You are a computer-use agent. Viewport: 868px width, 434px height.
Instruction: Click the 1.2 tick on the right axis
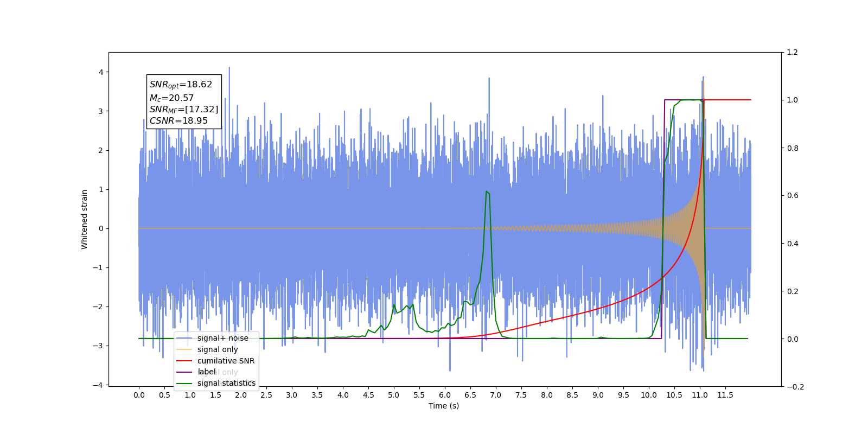click(x=792, y=52)
